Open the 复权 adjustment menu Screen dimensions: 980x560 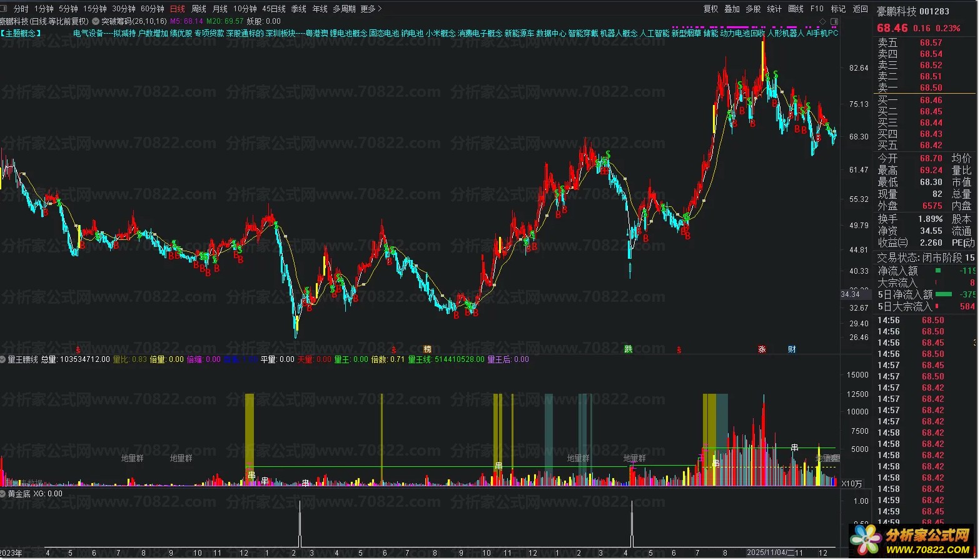coord(711,9)
